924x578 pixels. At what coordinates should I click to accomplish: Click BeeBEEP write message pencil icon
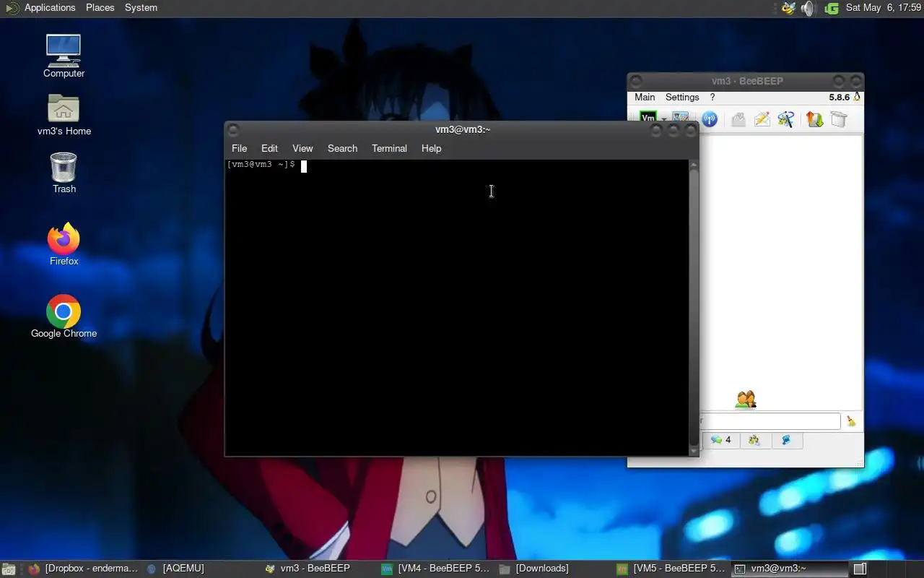point(762,119)
